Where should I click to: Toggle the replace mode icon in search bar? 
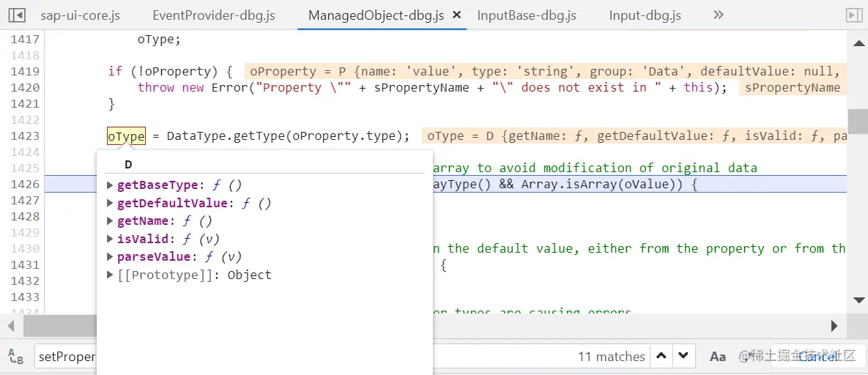(x=16, y=356)
